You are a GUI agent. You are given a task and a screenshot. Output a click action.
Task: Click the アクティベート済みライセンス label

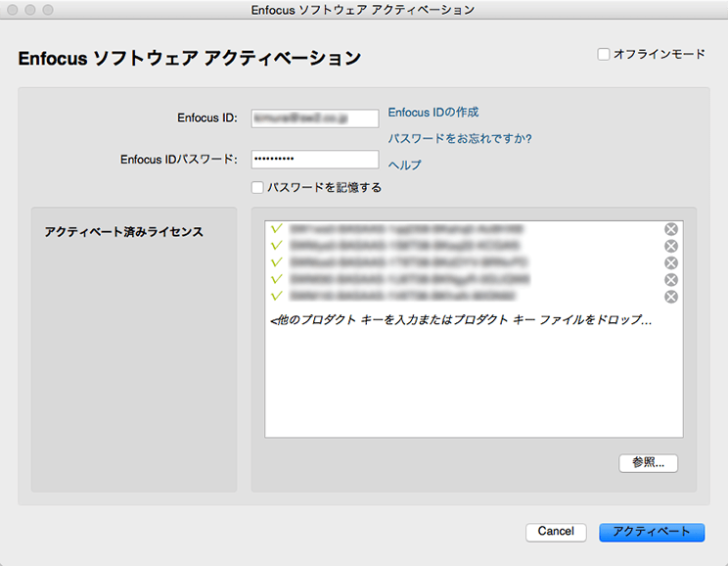coord(123,232)
